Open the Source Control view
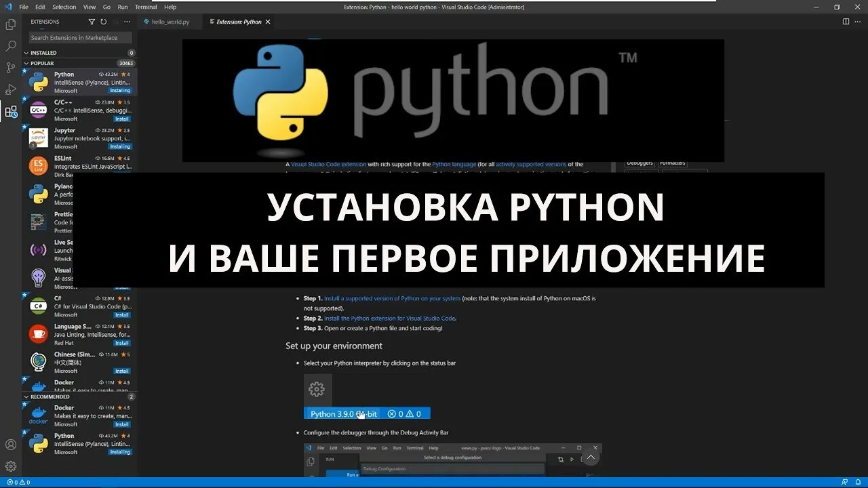868x488 pixels. [x=11, y=68]
